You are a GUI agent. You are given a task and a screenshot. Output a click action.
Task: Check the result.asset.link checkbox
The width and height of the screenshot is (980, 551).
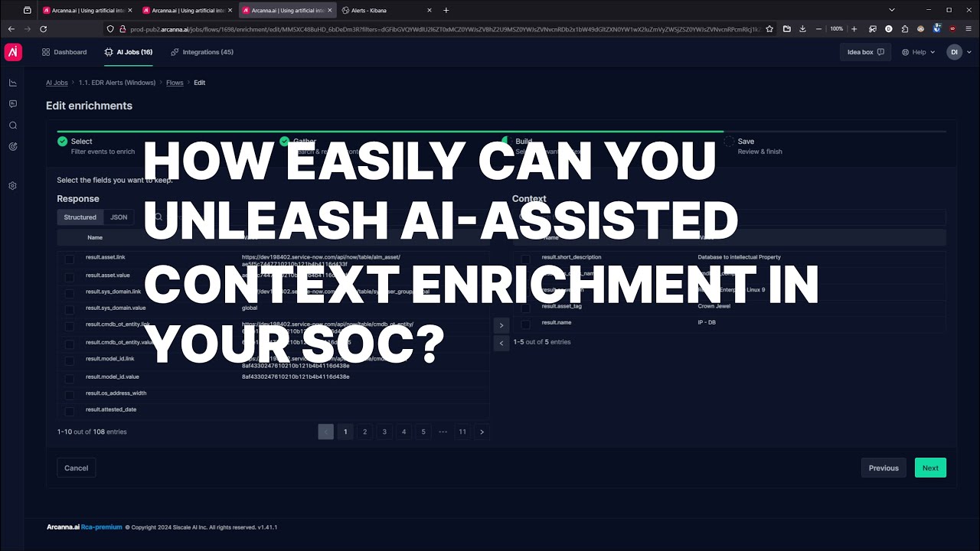[x=70, y=259]
